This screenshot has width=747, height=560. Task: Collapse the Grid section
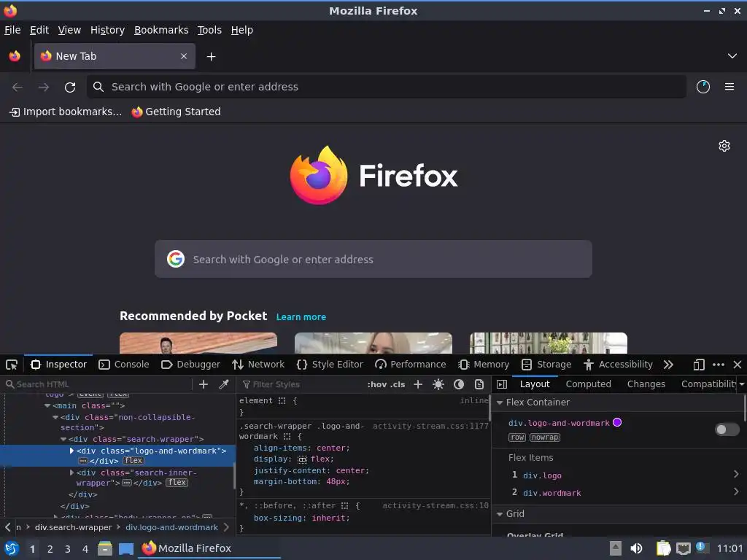(500, 514)
